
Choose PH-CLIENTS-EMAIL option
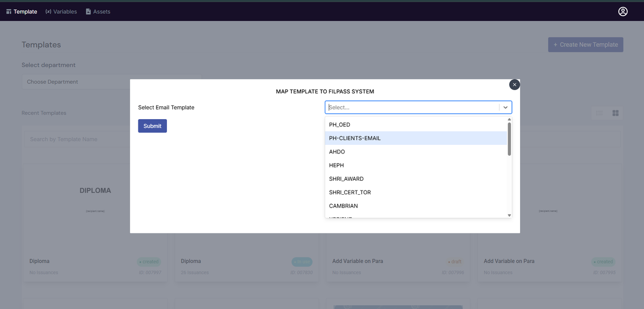pos(416,138)
